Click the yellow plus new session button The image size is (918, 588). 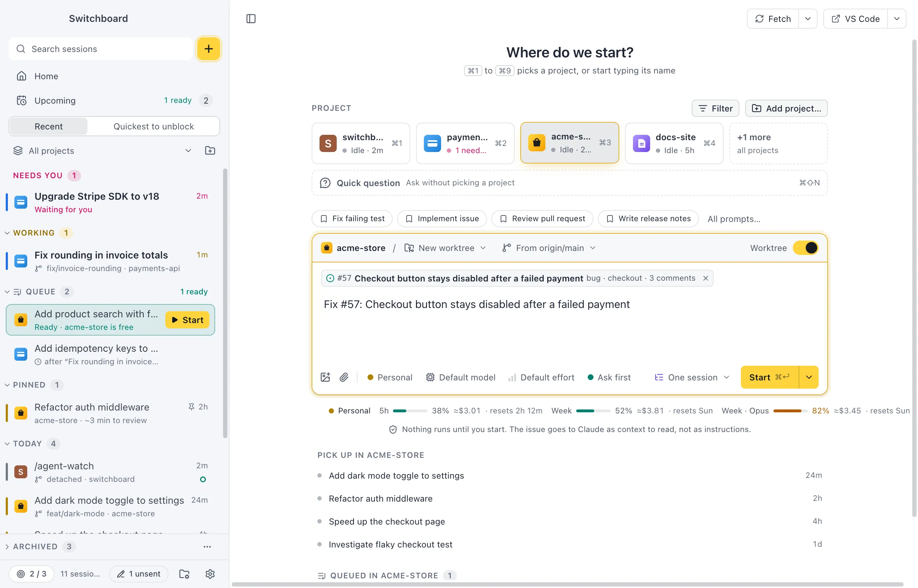[x=208, y=49]
